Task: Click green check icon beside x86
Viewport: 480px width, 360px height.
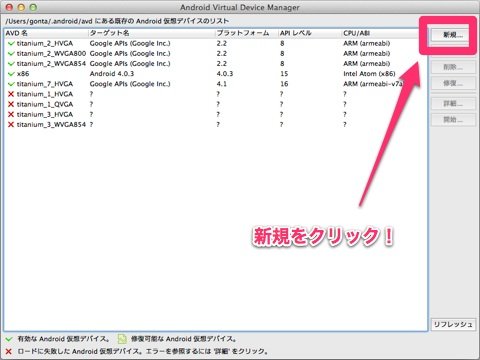Action: (x=11, y=74)
